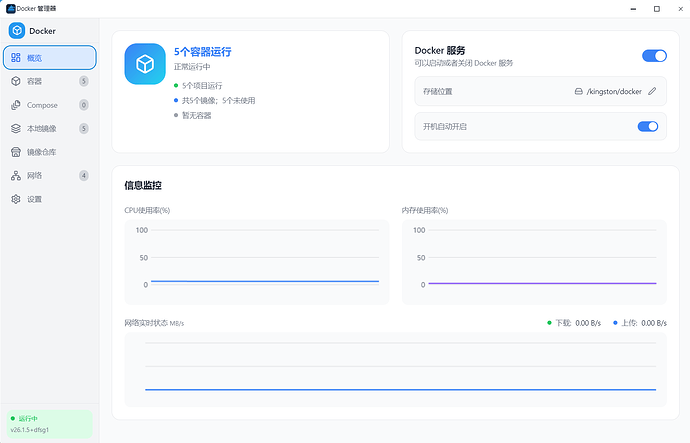Click the 正常运行中 status text

pos(192,67)
